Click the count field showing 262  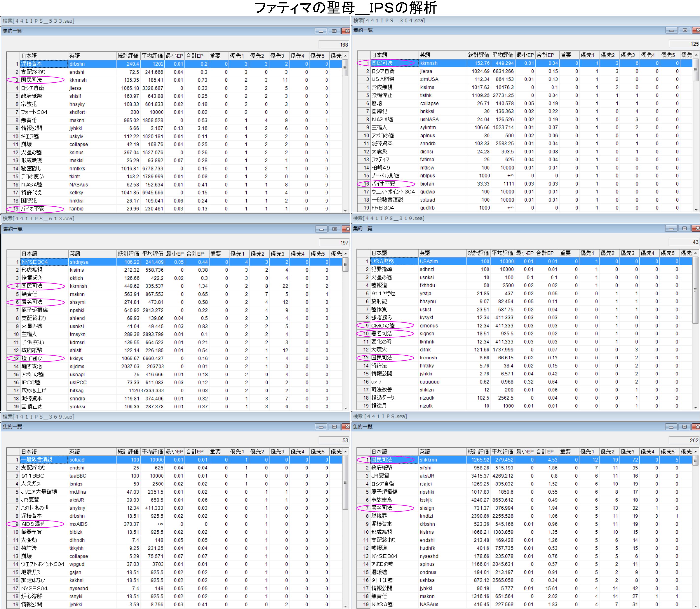tap(684, 440)
